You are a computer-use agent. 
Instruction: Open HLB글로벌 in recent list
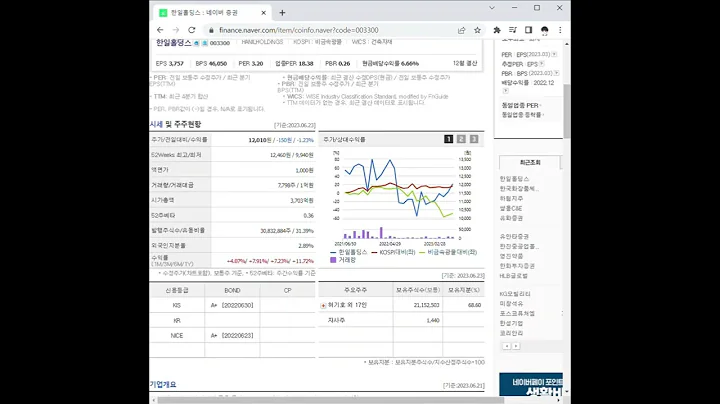coord(513,276)
